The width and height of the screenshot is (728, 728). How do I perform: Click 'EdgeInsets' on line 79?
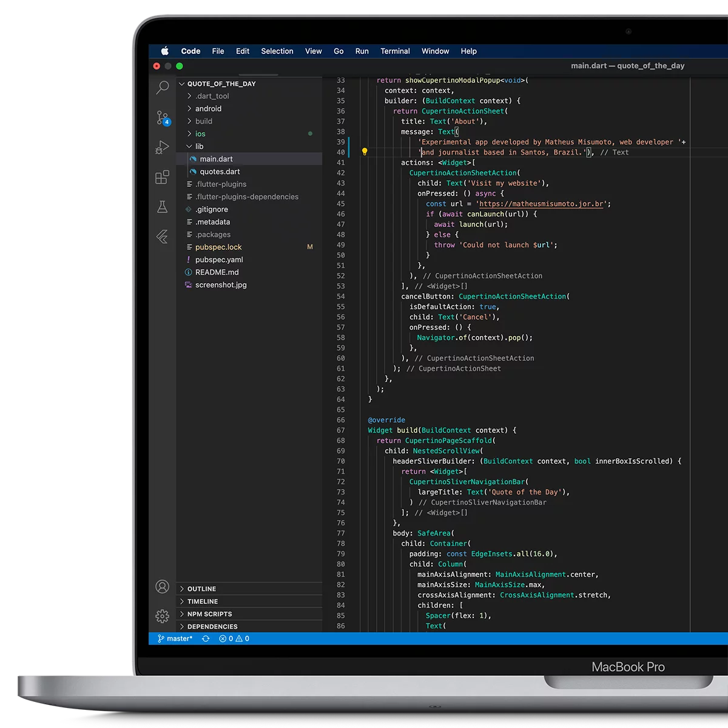click(492, 554)
